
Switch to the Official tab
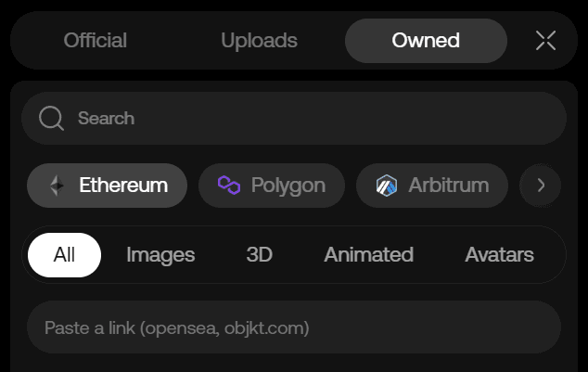click(x=96, y=41)
